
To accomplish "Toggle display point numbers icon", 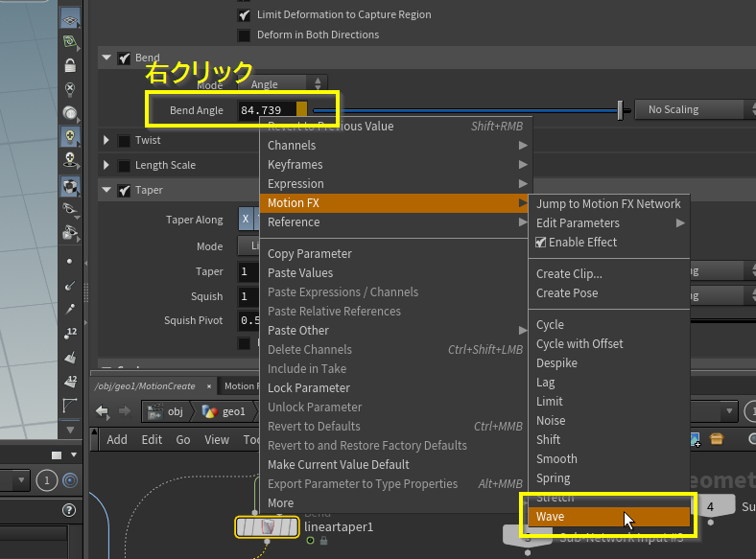I will pos(70,333).
